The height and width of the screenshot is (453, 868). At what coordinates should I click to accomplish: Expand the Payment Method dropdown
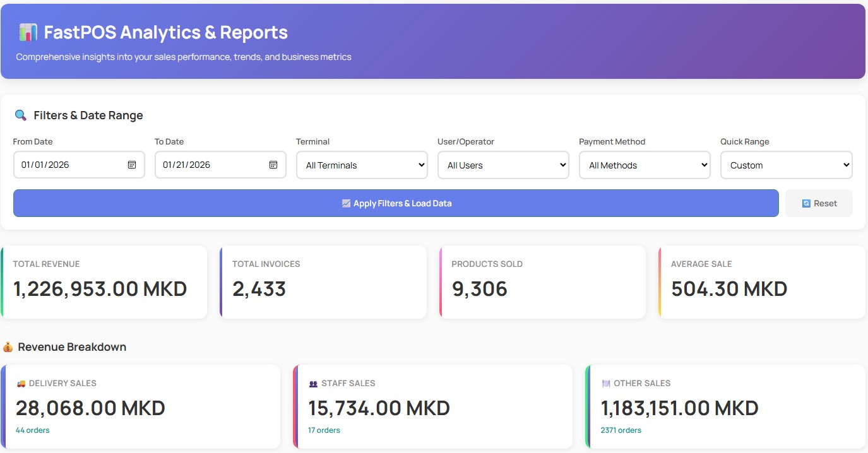[x=644, y=165]
